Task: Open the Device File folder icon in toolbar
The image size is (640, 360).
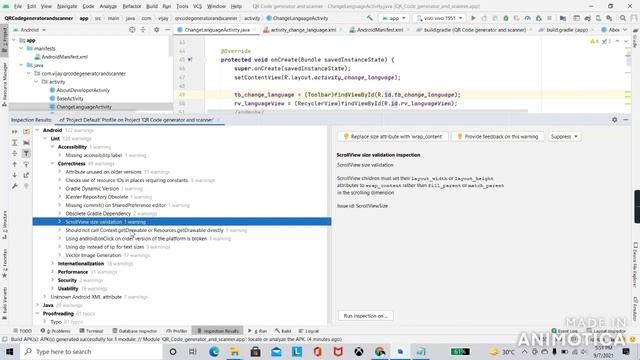Action: coord(563,18)
